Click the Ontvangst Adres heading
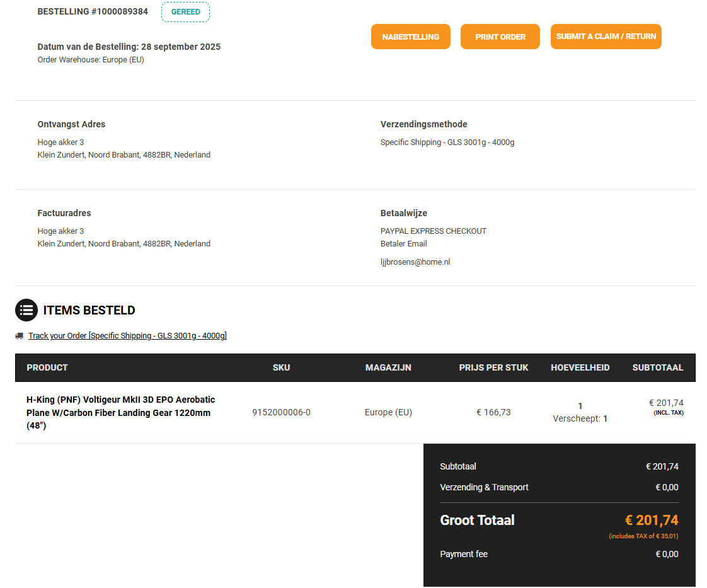Image resolution: width=707 pixels, height=588 pixels. (71, 124)
